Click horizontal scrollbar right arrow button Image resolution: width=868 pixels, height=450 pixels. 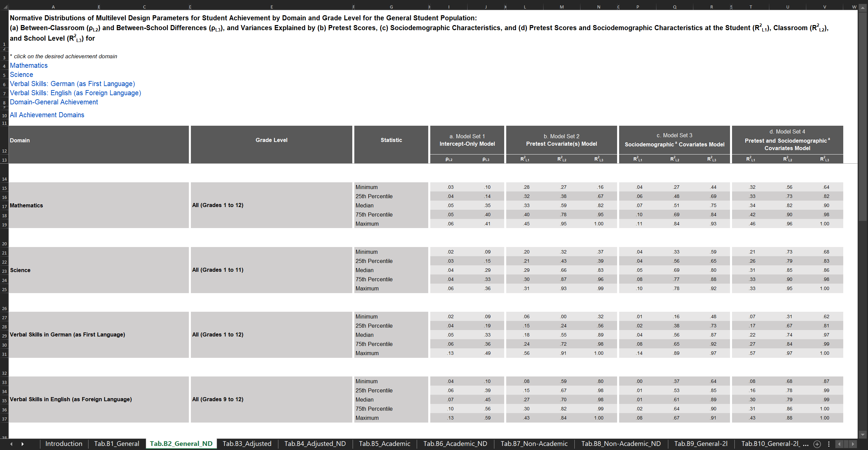[853, 444]
